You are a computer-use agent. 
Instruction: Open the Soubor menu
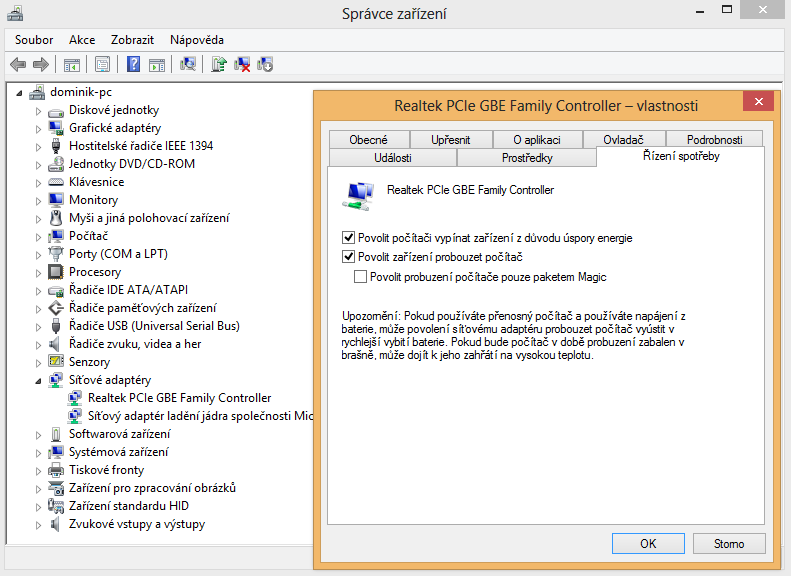(34, 40)
